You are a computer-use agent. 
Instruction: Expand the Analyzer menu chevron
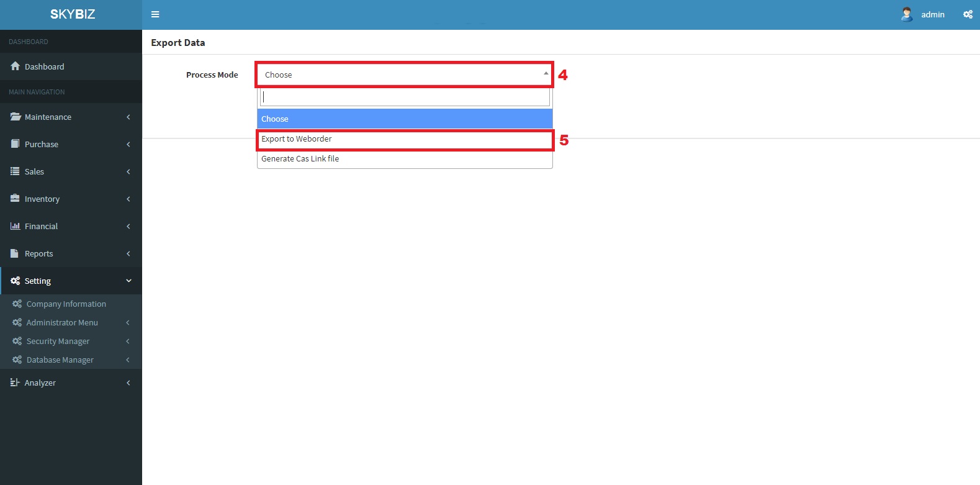point(128,383)
